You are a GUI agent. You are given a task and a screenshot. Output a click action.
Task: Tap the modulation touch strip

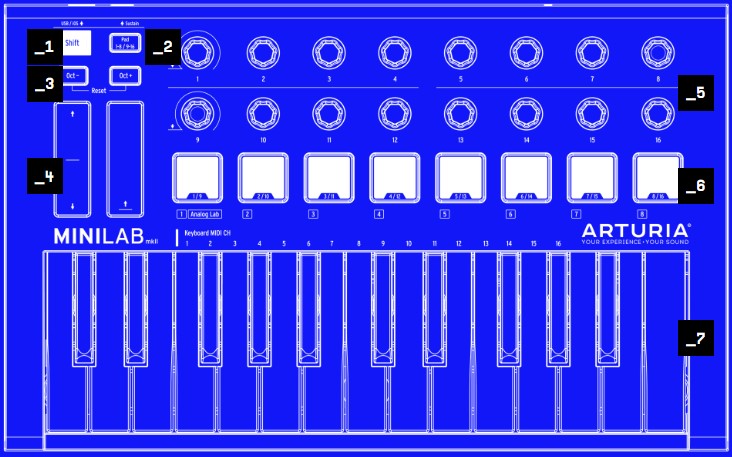(x=125, y=159)
